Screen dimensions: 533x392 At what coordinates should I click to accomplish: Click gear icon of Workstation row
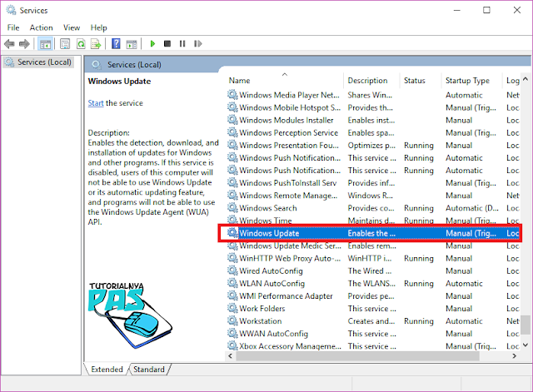point(232,321)
